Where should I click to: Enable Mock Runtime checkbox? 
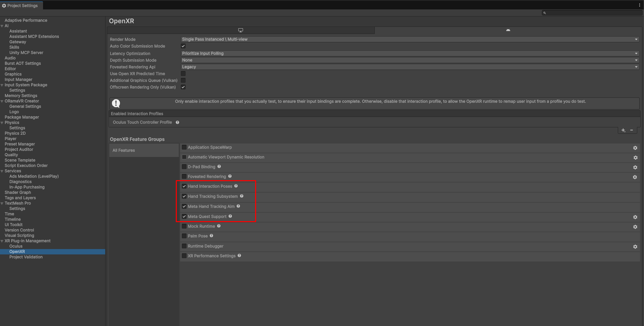click(184, 226)
